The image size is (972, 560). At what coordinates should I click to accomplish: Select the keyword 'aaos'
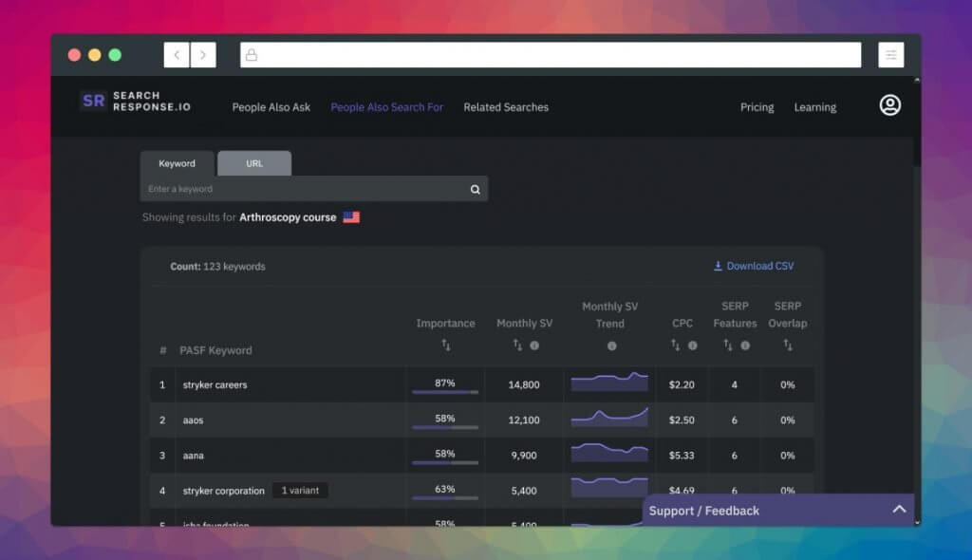click(x=193, y=420)
